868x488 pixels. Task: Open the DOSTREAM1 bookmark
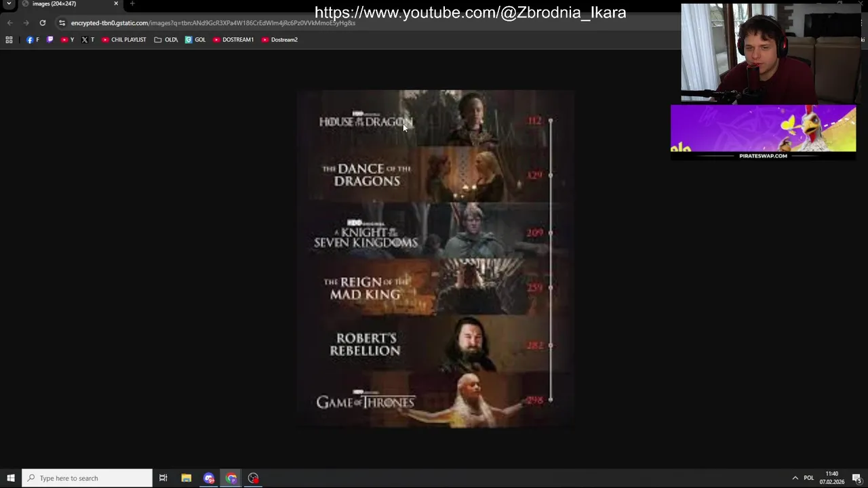pyautogui.click(x=233, y=39)
